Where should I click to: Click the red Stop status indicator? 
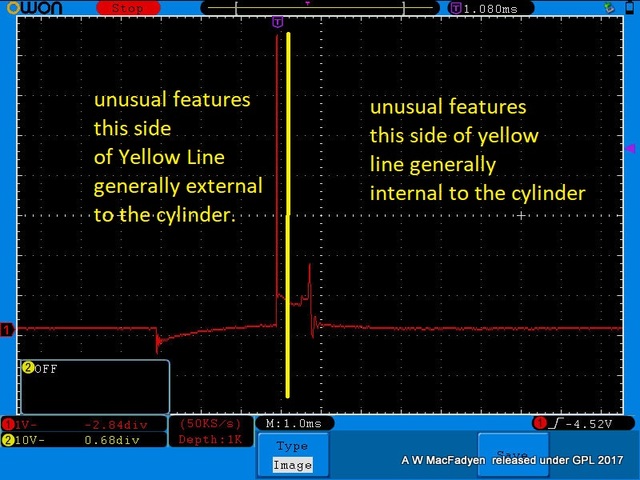126,8
